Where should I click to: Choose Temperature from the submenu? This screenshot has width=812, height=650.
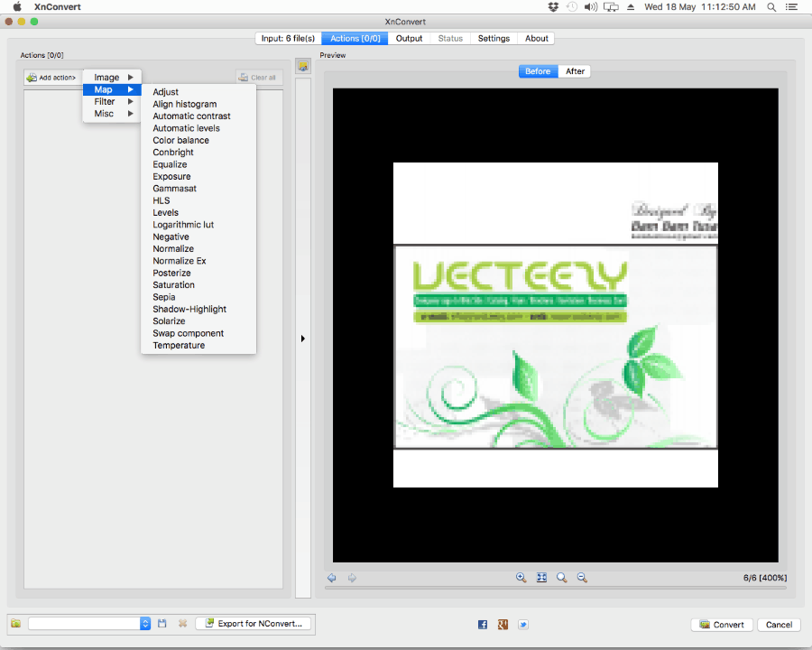pos(198,345)
